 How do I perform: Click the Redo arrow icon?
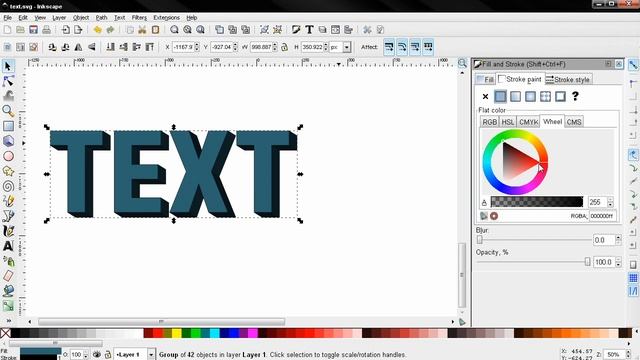coord(110,30)
